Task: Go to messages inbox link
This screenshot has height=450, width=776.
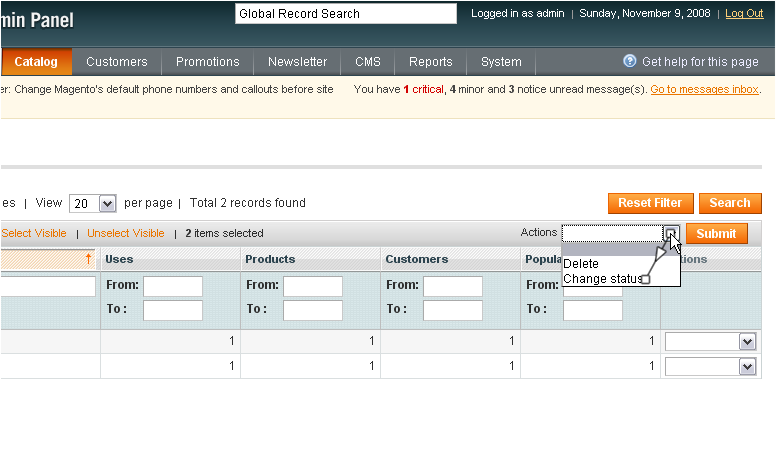Action: coord(705,89)
